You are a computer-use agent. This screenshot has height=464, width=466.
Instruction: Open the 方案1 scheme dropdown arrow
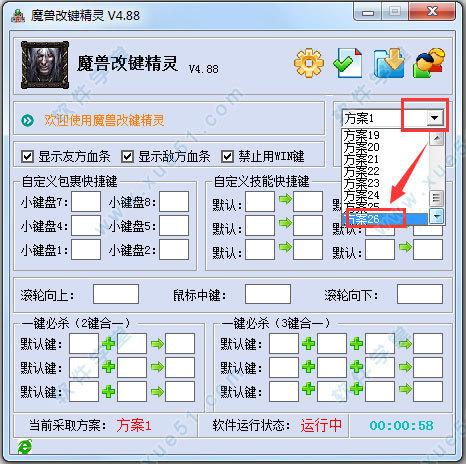pyautogui.click(x=434, y=118)
